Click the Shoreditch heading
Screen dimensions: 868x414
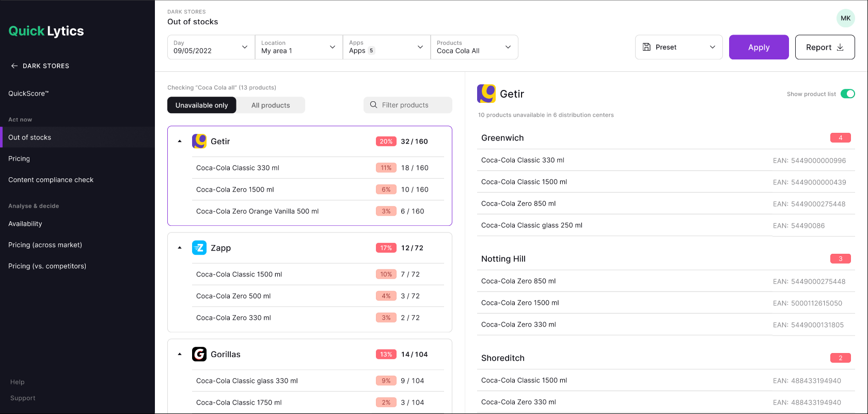503,358
